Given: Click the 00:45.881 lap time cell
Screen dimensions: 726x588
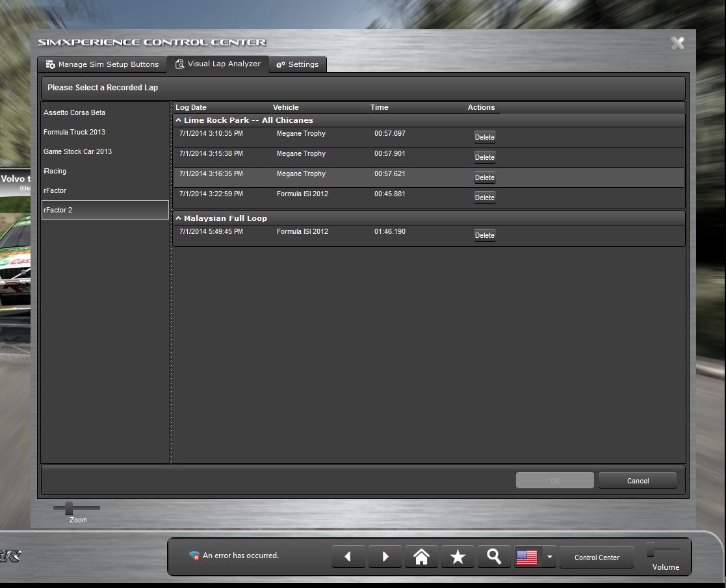Looking at the screenshot, I should (390, 194).
